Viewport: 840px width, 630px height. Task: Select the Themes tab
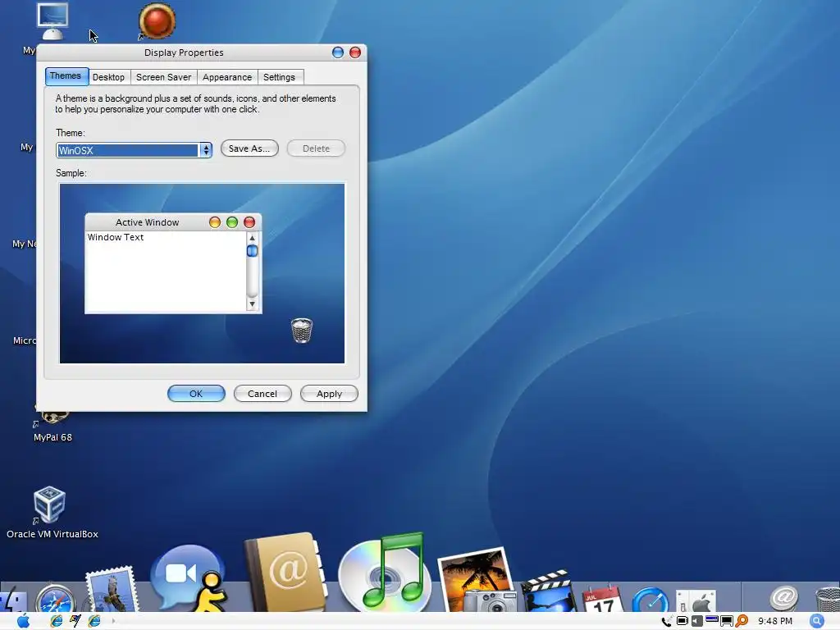pos(66,76)
